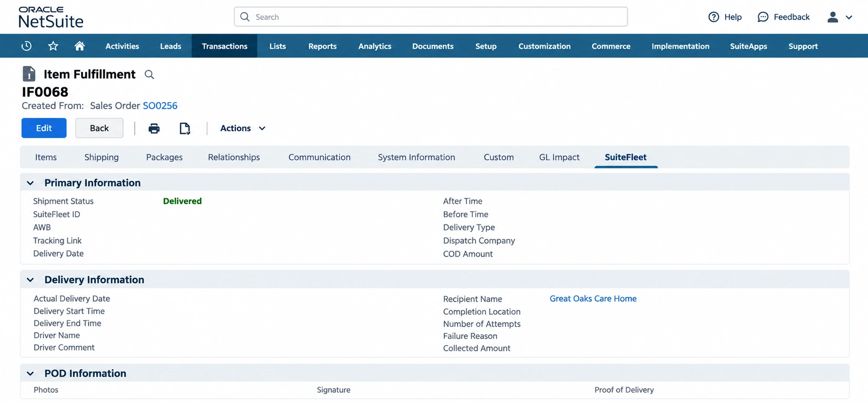
Task: Open the Documents menu
Action: coord(433,46)
